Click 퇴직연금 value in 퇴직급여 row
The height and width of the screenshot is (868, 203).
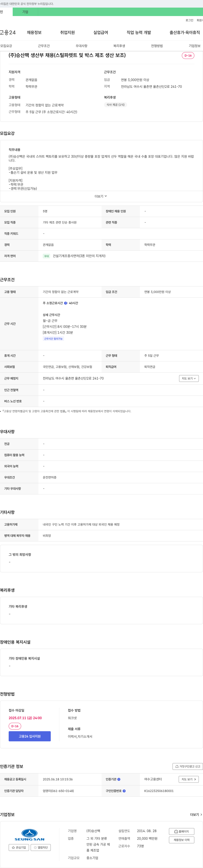point(150,367)
